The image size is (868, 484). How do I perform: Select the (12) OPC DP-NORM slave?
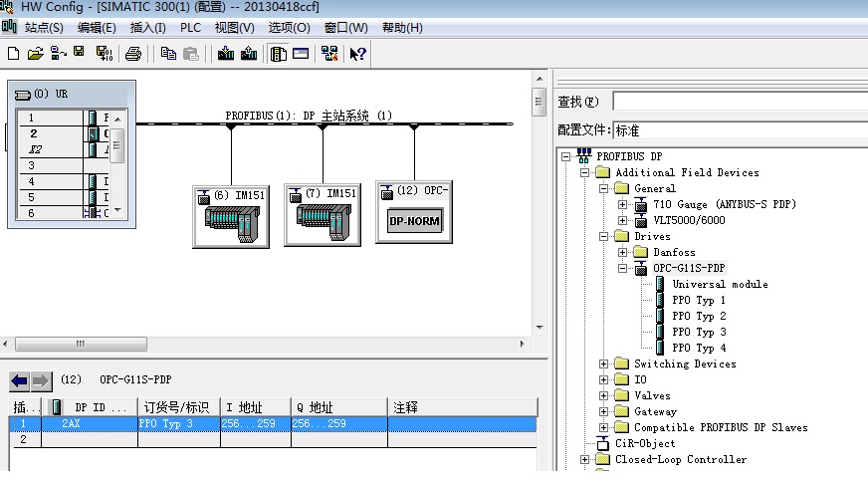pyautogui.click(x=414, y=212)
